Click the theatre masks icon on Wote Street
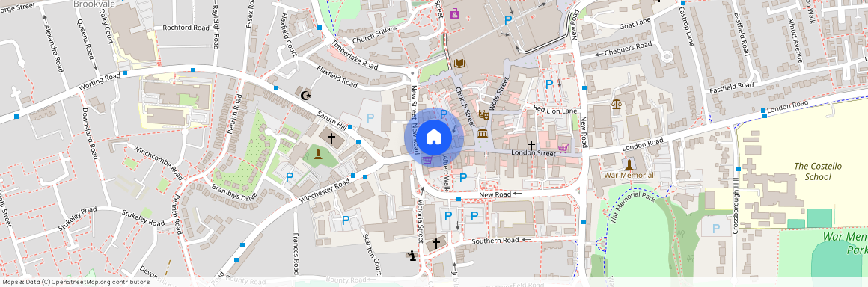The image size is (868, 287). 483,115
